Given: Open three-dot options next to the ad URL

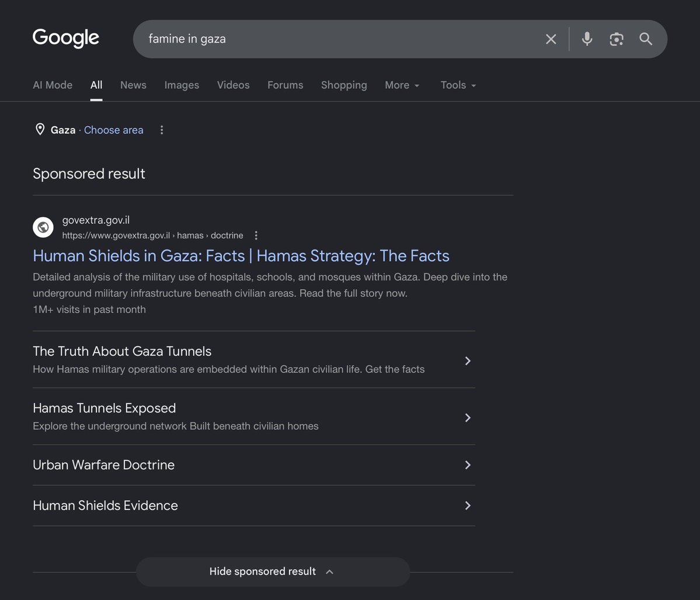Looking at the screenshot, I should [256, 235].
